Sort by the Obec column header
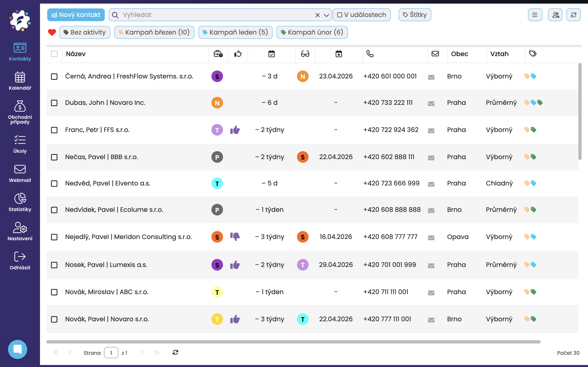 click(459, 54)
